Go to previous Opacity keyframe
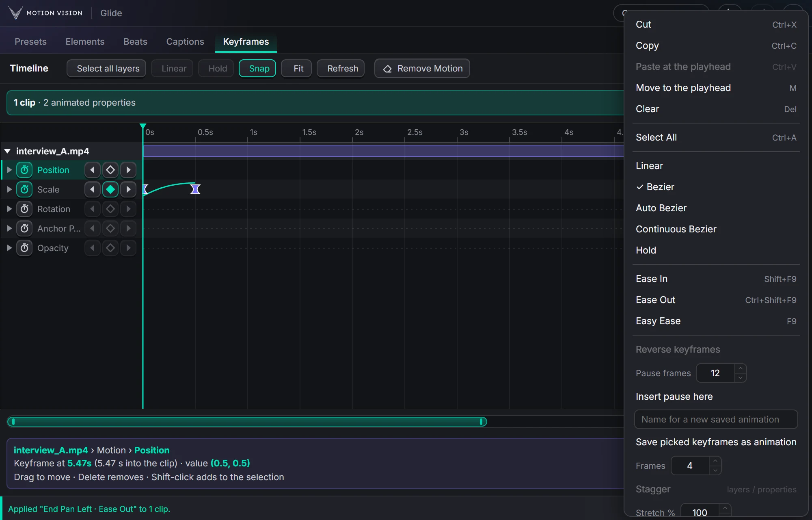Viewport: 812px width, 520px height. pyautogui.click(x=93, y=248)
